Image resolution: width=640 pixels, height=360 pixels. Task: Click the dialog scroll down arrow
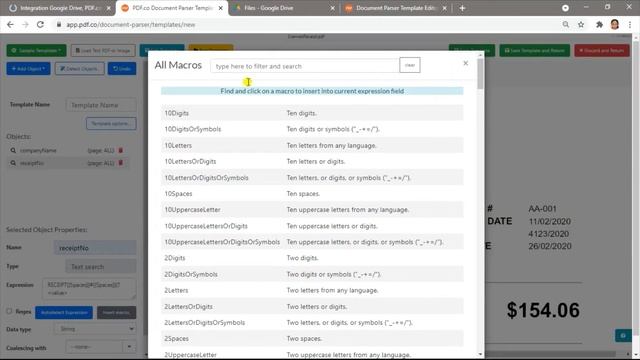click(480, 354)
